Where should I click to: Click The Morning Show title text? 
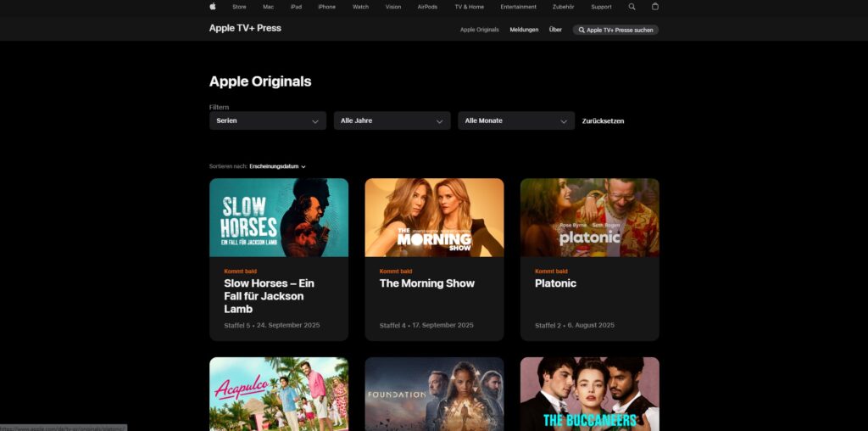pyautogui.click(x=427, y=283)
